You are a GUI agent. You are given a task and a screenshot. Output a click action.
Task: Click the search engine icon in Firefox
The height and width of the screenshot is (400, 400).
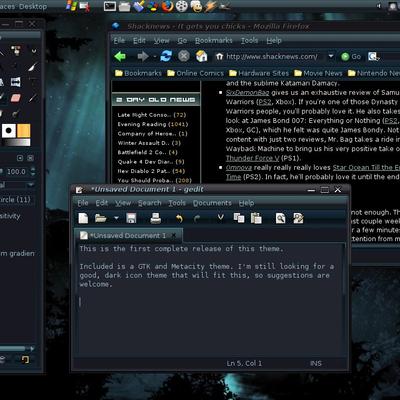coord(373,56)
